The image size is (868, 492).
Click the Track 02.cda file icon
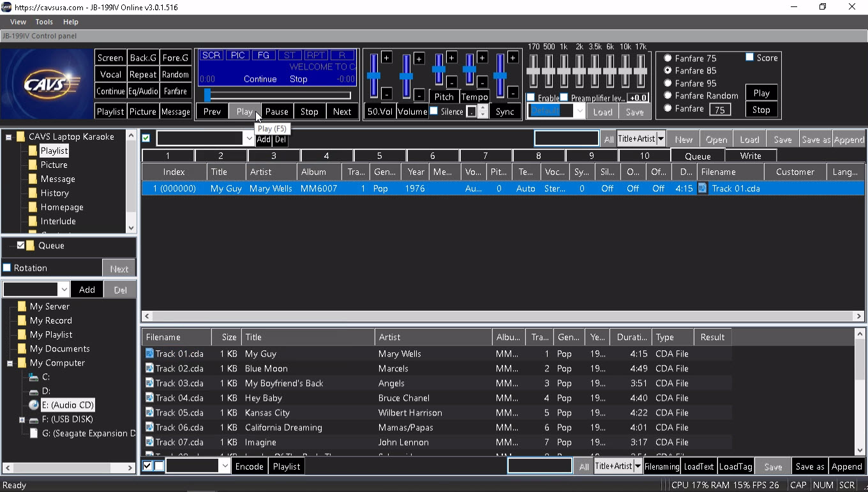(149, 368)
